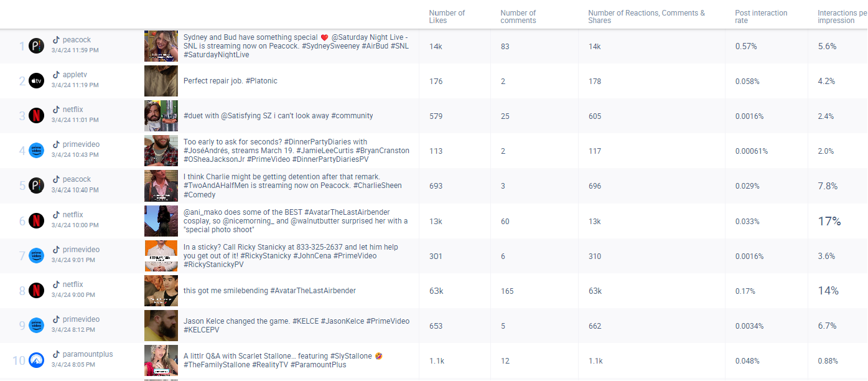
Task: Click the TikTok icon next to appletv
Action: pyautogui.click(x=56, y=74)
